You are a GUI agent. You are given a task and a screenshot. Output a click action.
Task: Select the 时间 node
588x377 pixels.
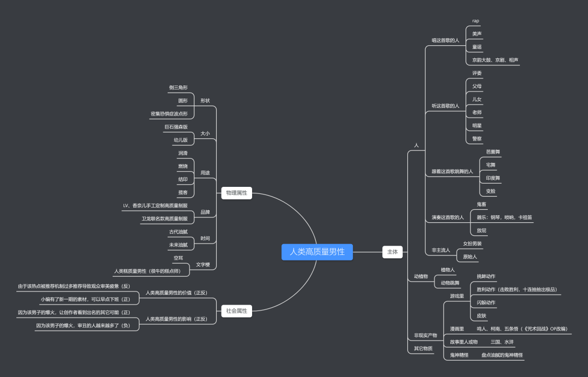(205, 239)
